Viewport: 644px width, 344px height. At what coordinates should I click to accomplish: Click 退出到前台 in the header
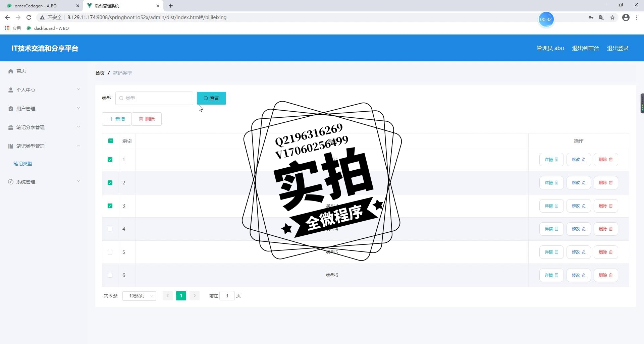(x=586, y=48)
